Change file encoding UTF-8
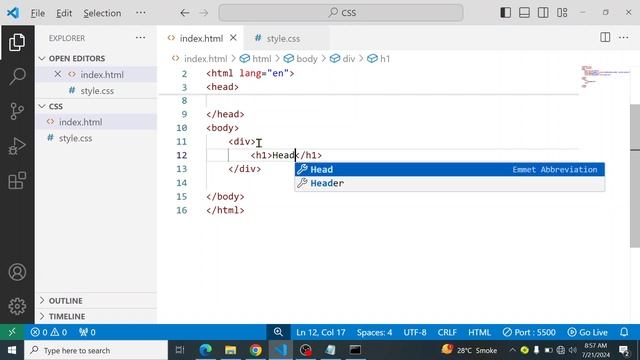 pos(415,332)
